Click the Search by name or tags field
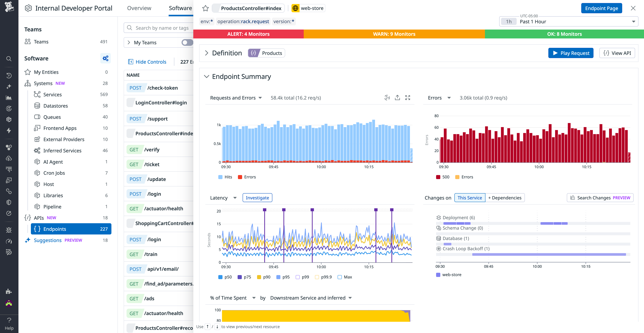 [x=162, y=28]
